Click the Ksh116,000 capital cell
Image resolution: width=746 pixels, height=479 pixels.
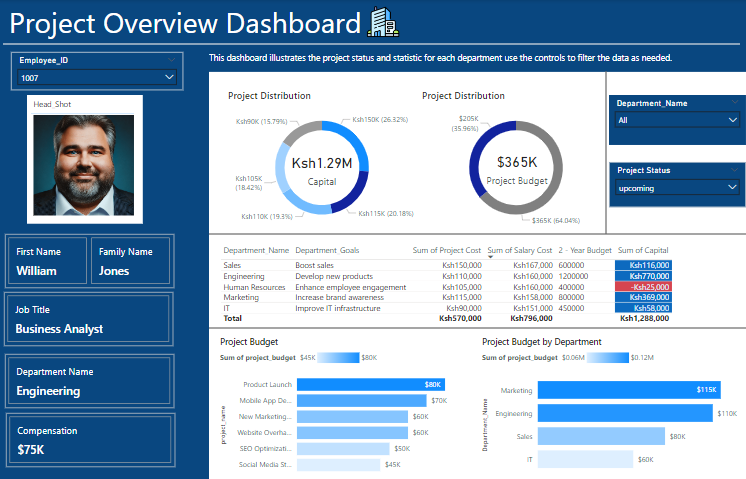(643, 265)
